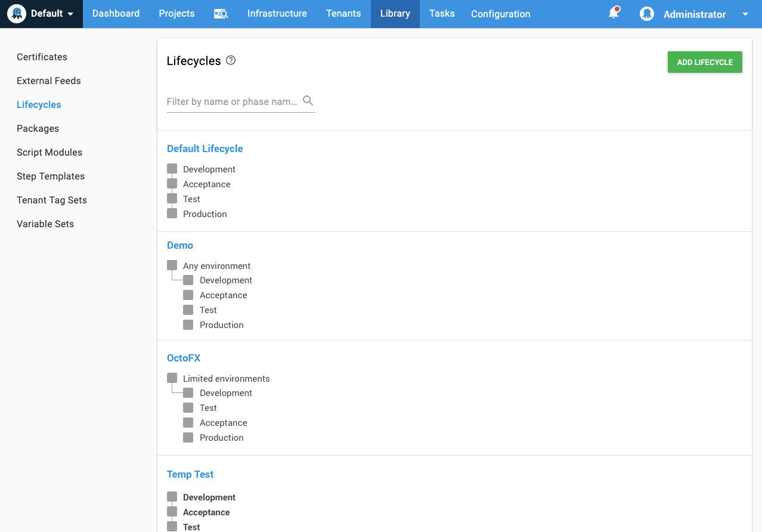This screenshot has width=762, height=532.
Task: Open Variable Sets in the sidebar
Action: [45, 224]
